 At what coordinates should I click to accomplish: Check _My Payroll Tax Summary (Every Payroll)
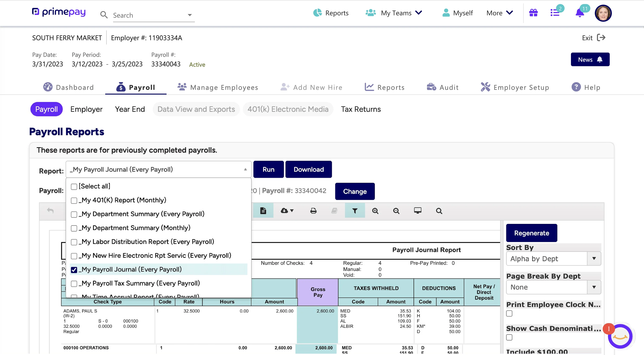coord(74,283)
